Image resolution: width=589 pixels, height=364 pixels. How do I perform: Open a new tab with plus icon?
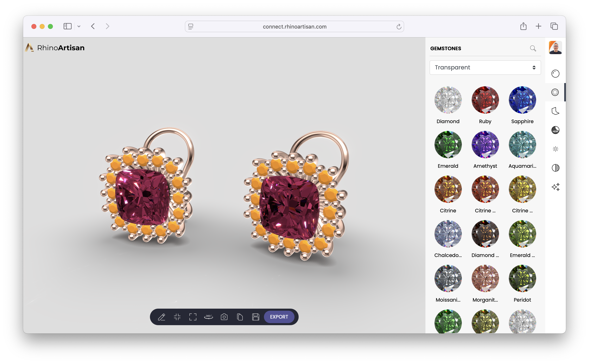point(538,26)
